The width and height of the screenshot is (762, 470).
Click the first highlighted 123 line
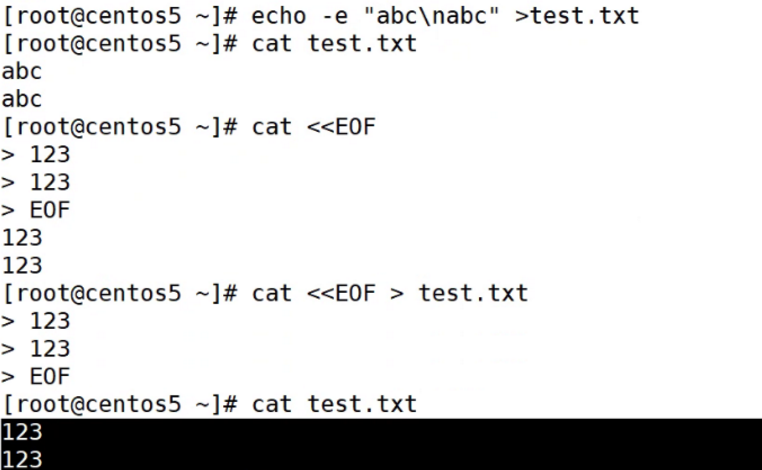22,432
